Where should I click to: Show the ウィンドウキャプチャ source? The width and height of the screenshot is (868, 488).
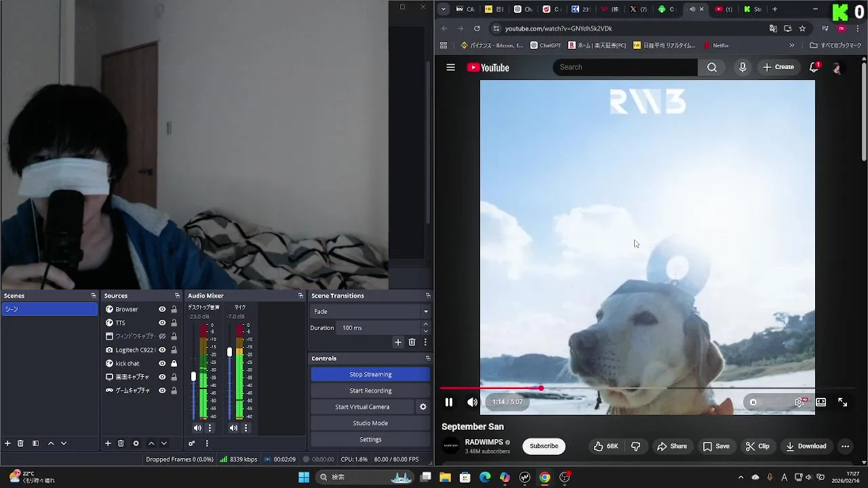pyautogui.click(x=162, y=336)
